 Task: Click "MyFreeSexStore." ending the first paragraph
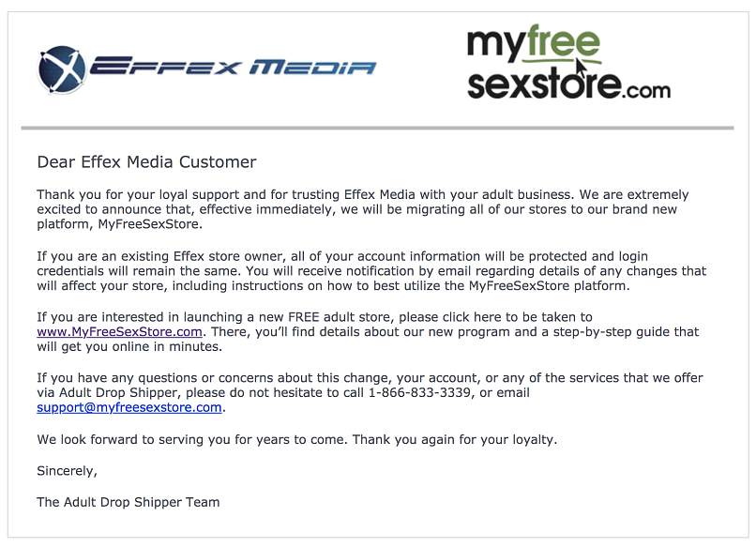tap(150, 224)
